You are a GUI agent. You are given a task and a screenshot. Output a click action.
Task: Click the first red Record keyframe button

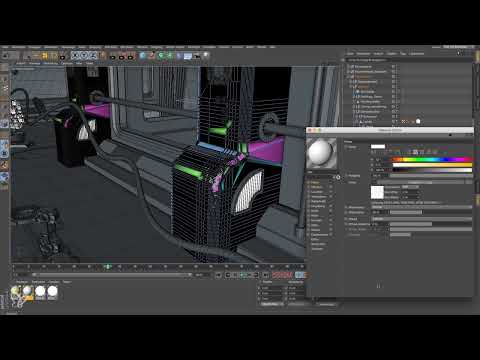point(276,275)
